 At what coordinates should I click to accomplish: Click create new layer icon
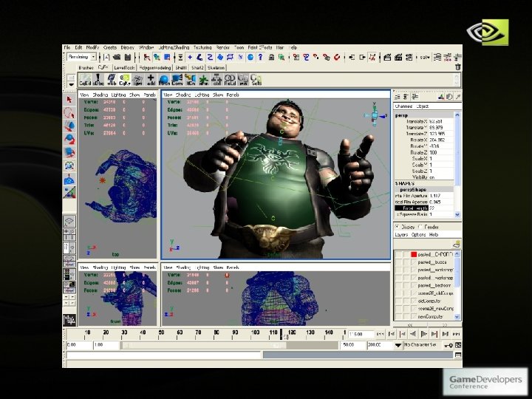457,244
